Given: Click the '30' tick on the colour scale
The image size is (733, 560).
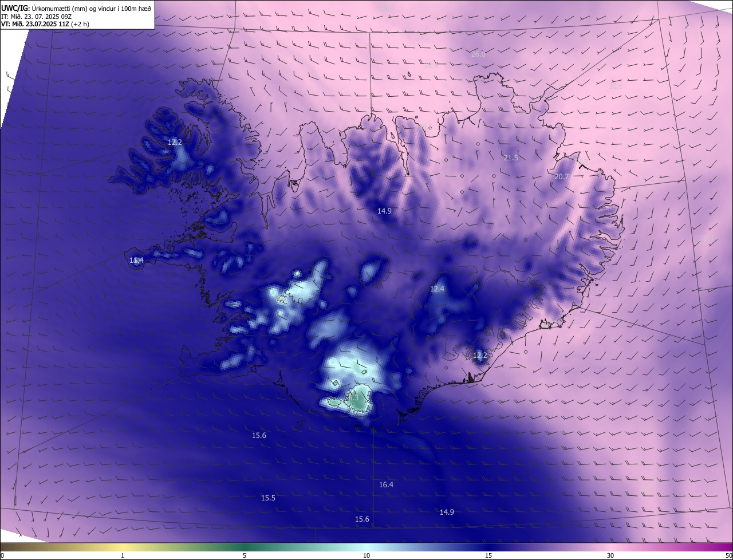Looking at the screenshot, I should click(610, 555).
